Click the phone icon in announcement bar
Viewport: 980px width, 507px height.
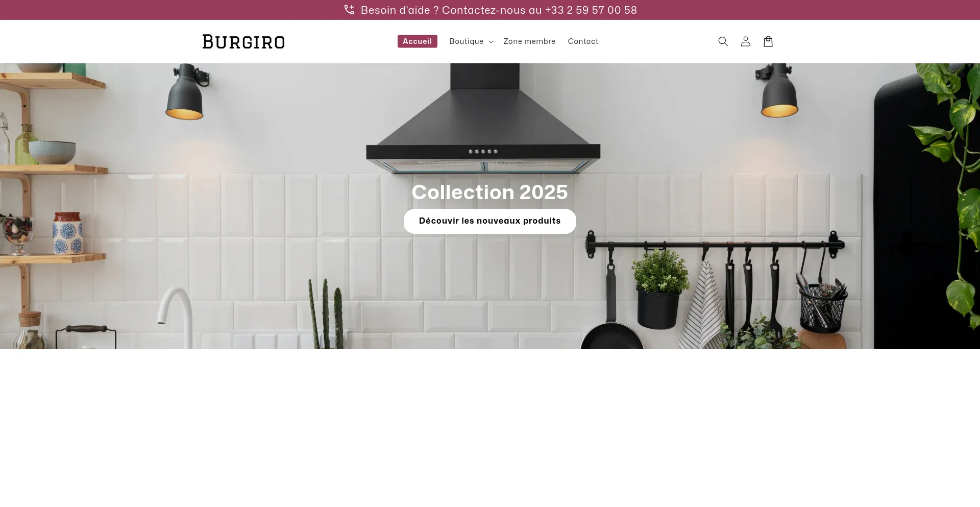tap(349, 10)
